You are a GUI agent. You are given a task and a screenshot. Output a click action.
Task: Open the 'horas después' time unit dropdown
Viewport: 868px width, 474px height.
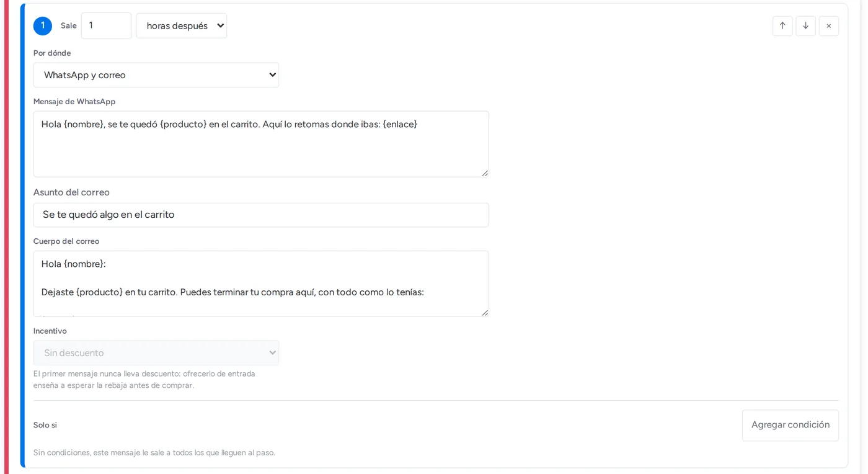tap(182, 25)
